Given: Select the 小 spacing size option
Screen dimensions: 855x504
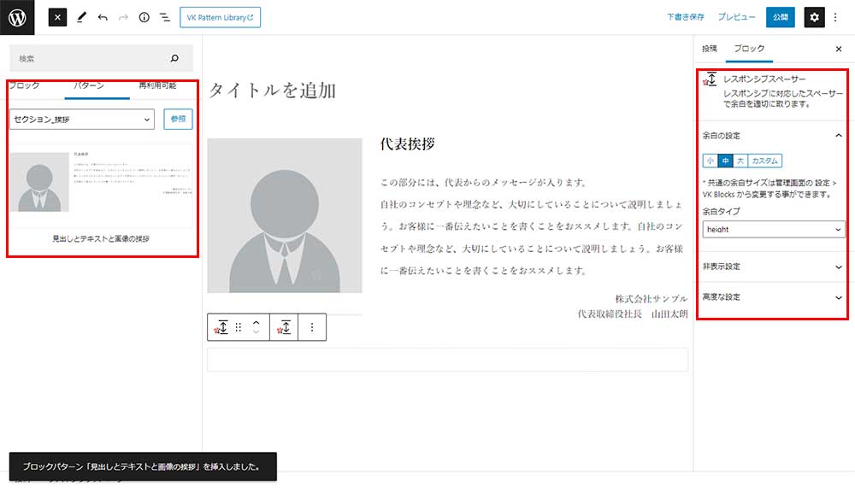Looking at the screenshot, I should tap(710, 161).
